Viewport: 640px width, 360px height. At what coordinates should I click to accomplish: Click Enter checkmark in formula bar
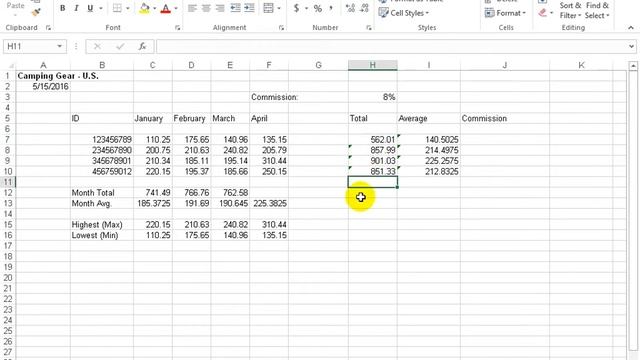(x=120, y=47)
